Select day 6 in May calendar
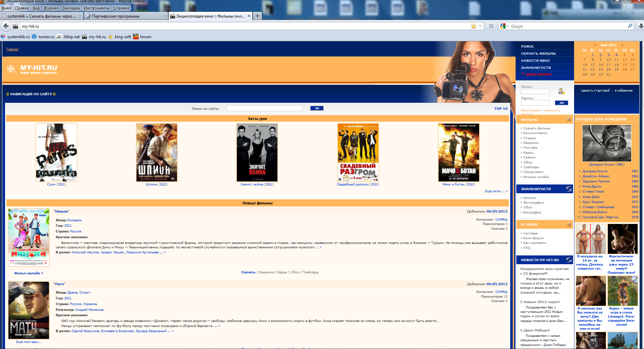 (x=633, y=55)
